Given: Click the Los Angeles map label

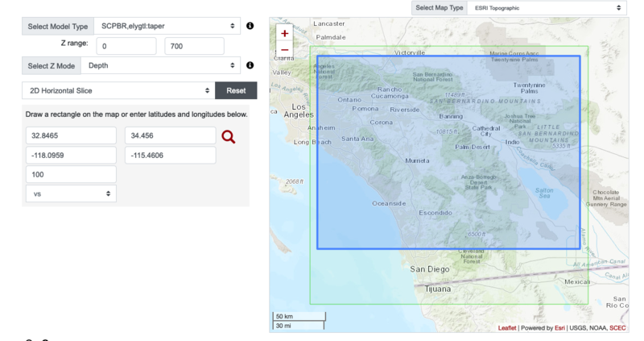Looking at the screenshot, I should [299, 110].
